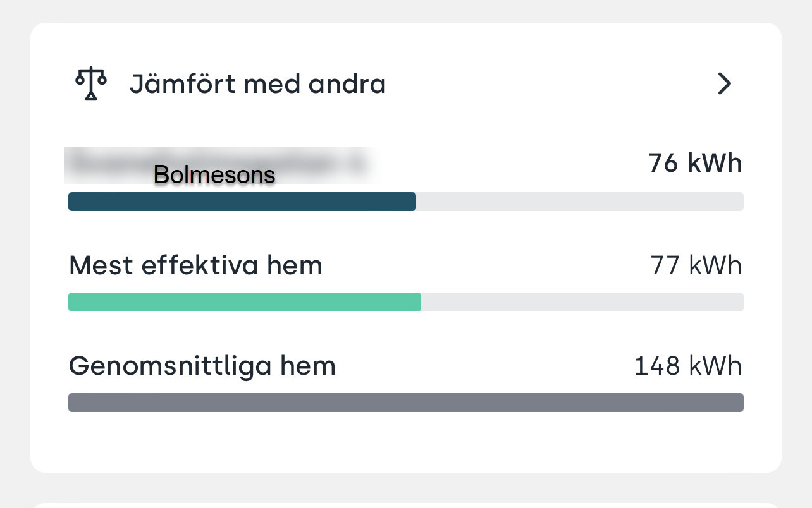Click the balance scales icon

click(x=91, y=84)
